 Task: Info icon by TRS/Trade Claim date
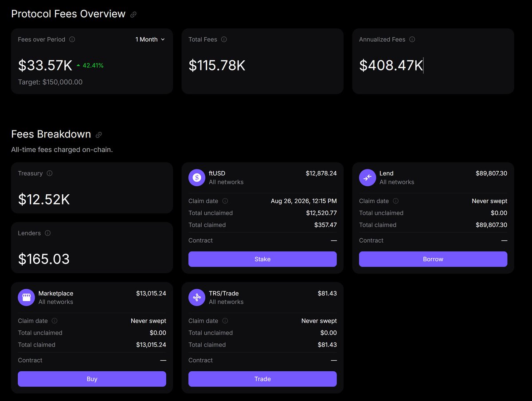[225, 321]
